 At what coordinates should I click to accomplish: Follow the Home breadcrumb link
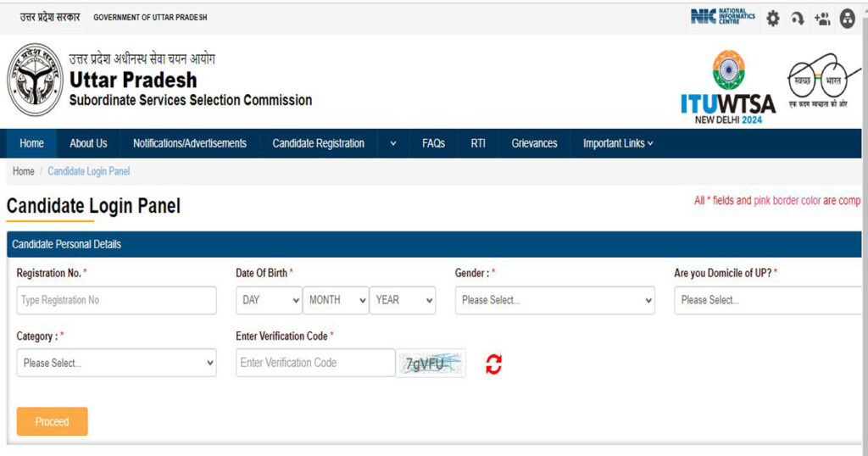(23, 171)
